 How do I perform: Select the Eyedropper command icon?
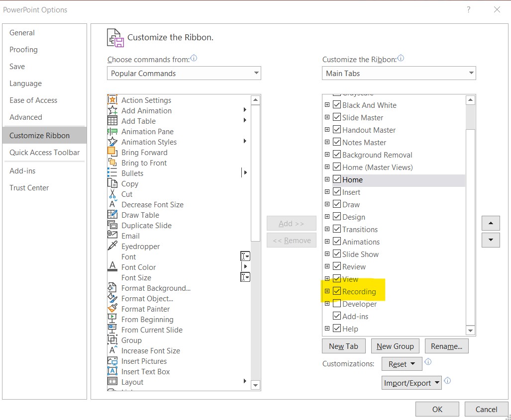coord(113,246)
